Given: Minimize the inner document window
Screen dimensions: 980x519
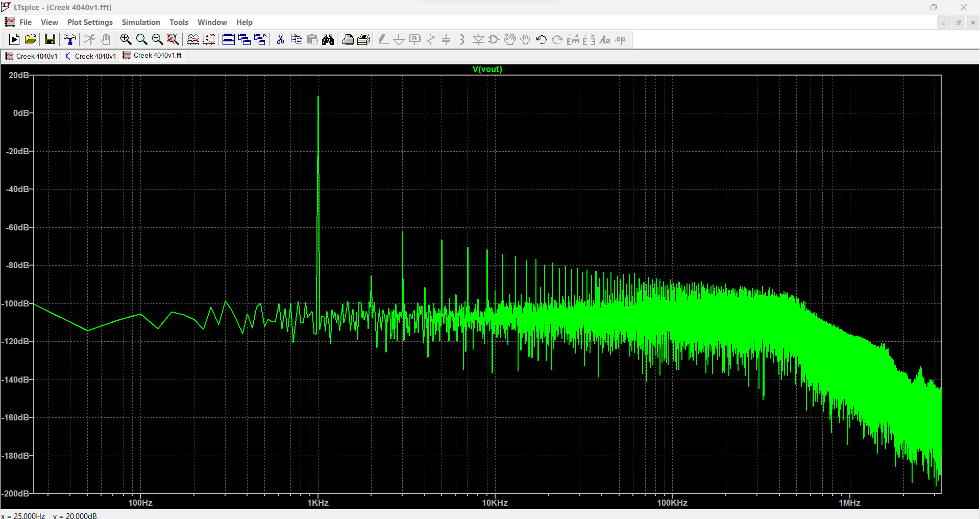Looking at the screenshot, I should pyautogui.click(x=944, y=22).
